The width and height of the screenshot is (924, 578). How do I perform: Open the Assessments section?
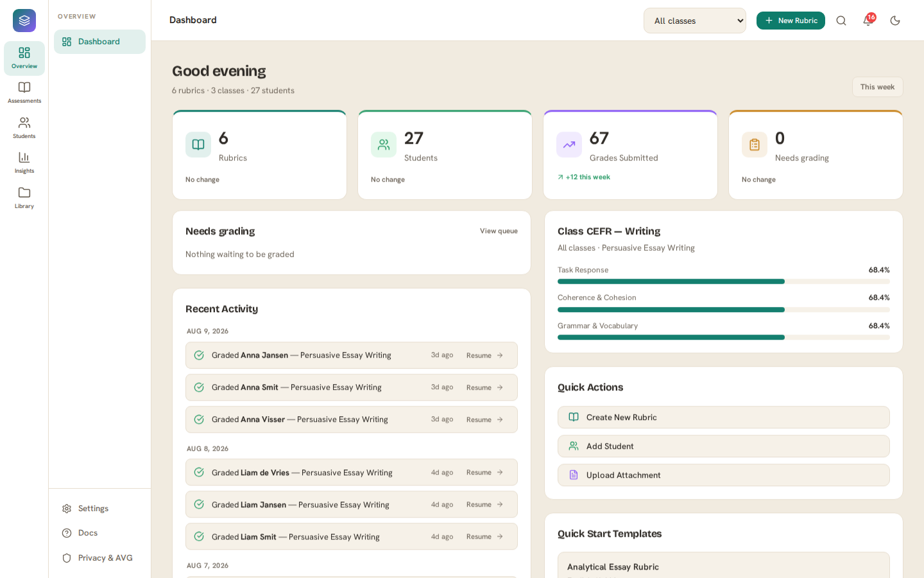[x=24, y=93]
